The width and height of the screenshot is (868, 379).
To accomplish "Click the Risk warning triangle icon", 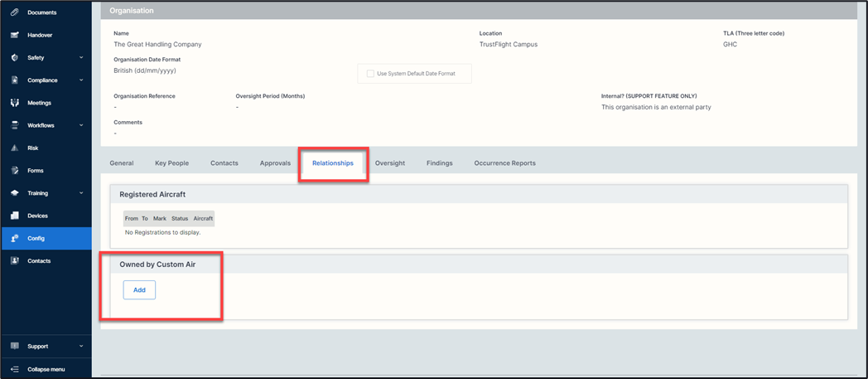I will pos(14,148).
